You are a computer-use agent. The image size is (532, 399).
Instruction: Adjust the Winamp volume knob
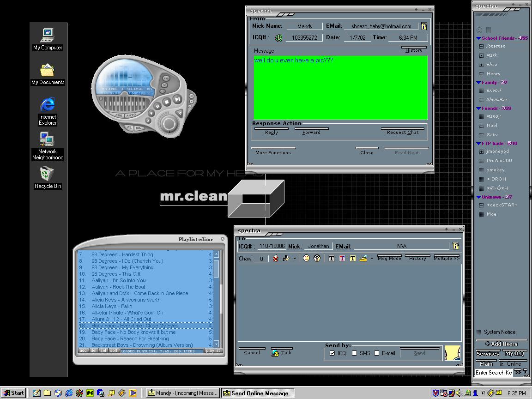click(169, 124)
